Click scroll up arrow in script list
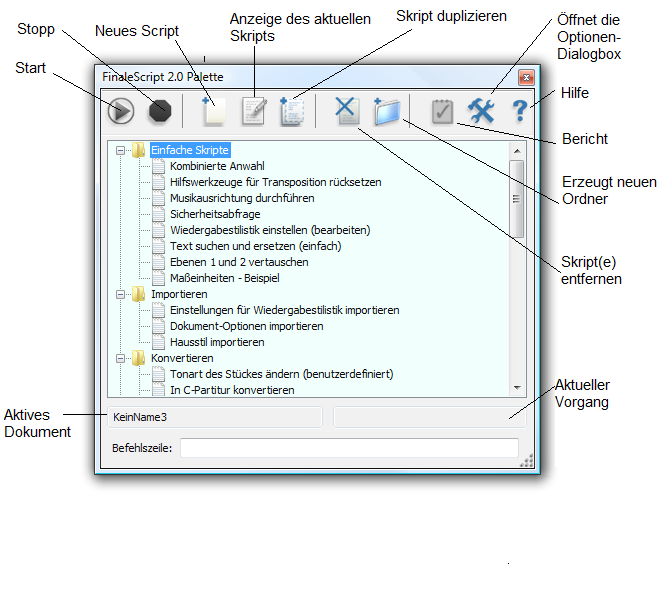The width and height of the screenshot is (667, 601). click(x=517, y=151)
